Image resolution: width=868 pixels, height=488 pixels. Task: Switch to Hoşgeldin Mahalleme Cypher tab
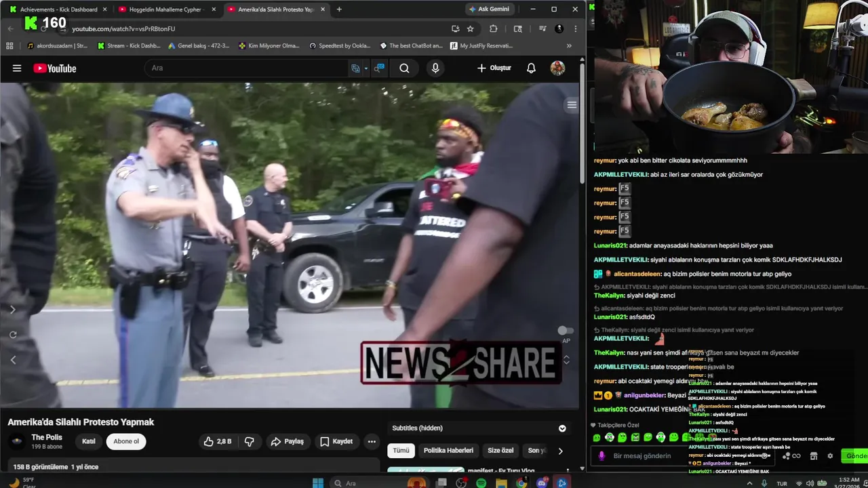(x=167, y=9)
